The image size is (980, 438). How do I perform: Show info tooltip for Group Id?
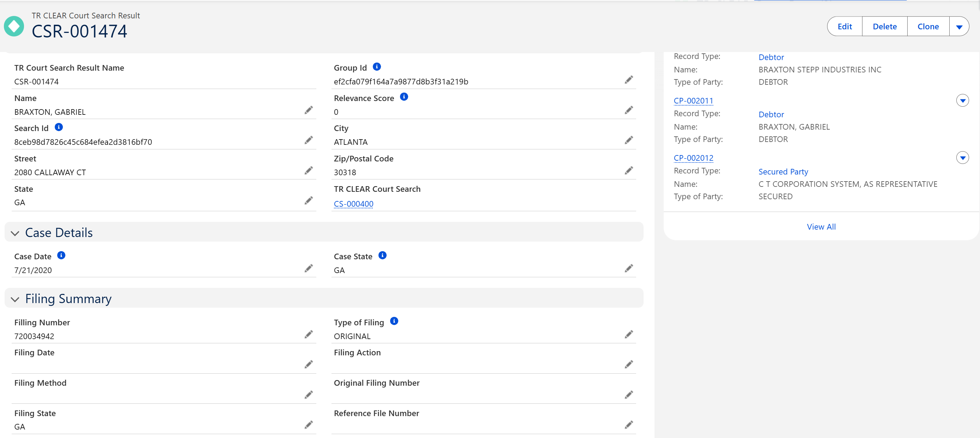377,67
